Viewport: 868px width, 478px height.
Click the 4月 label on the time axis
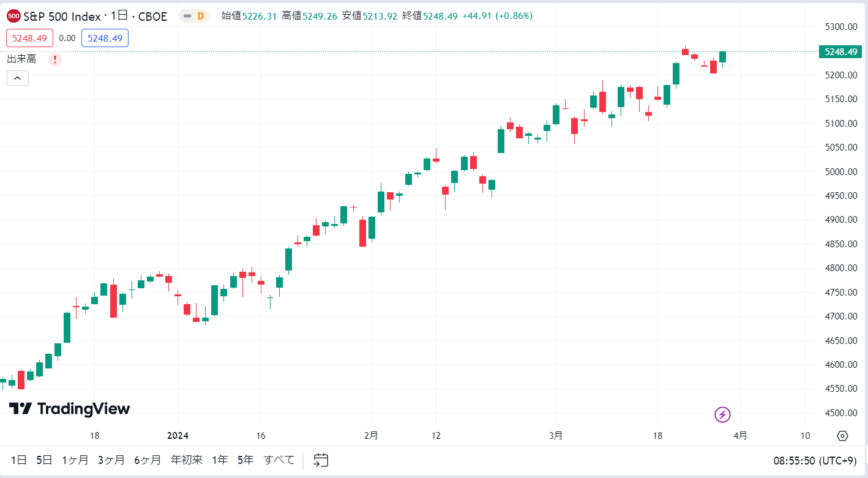coord(740,436)
